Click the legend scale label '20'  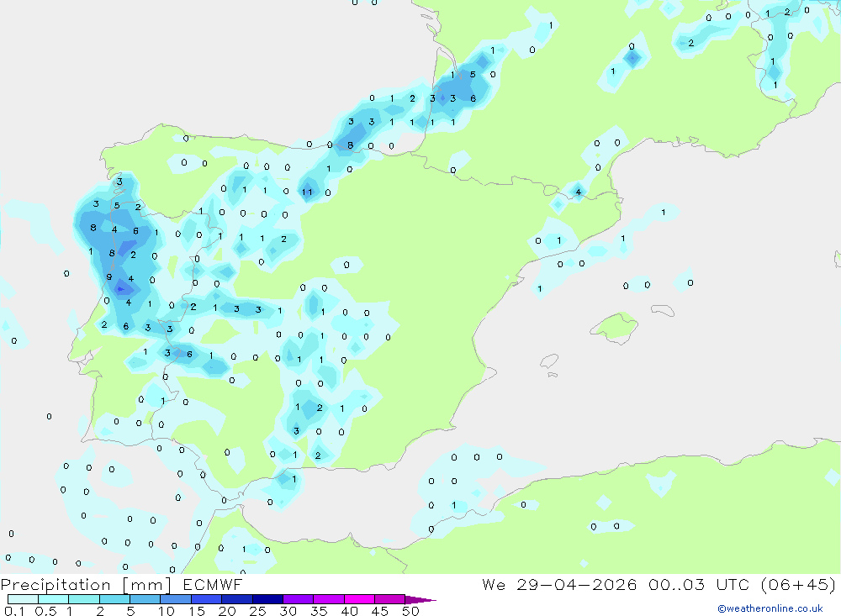227,611
